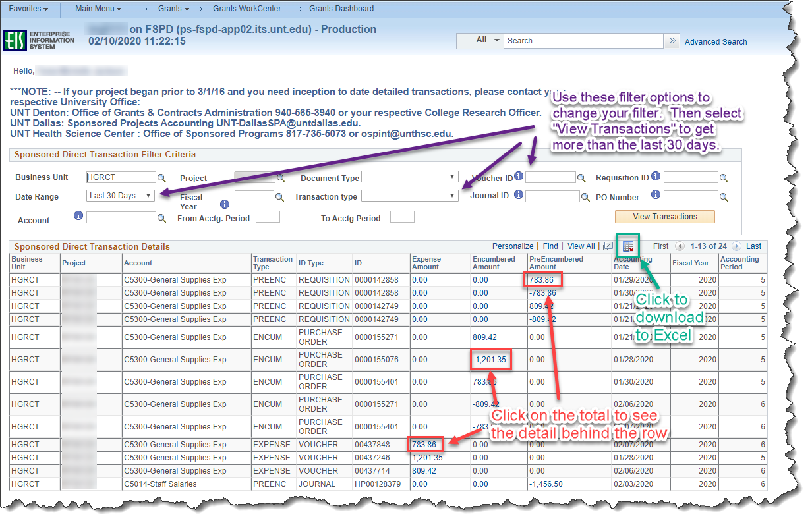Click the search go arrow button
This screenshot has height=525, width=812.
click(672, 40)
